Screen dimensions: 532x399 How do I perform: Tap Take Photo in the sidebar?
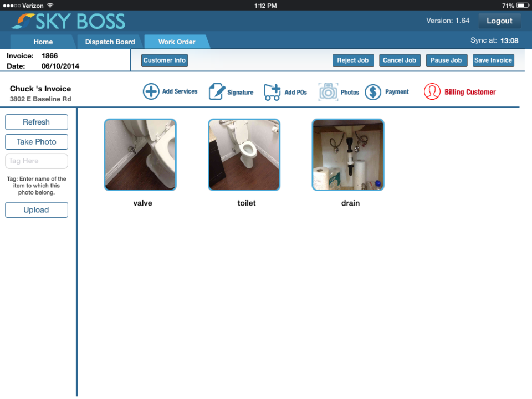pos(36,142)
